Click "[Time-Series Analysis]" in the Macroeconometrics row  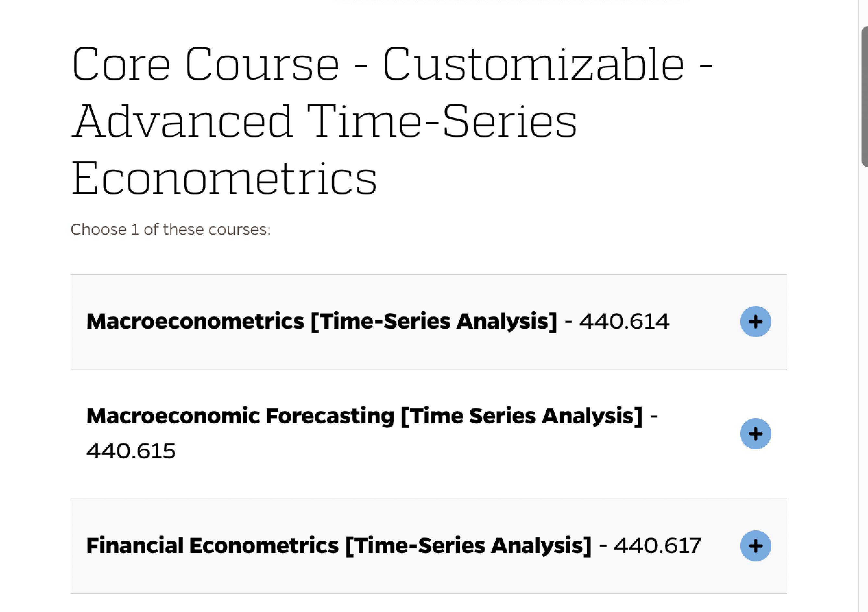[434, 322]
